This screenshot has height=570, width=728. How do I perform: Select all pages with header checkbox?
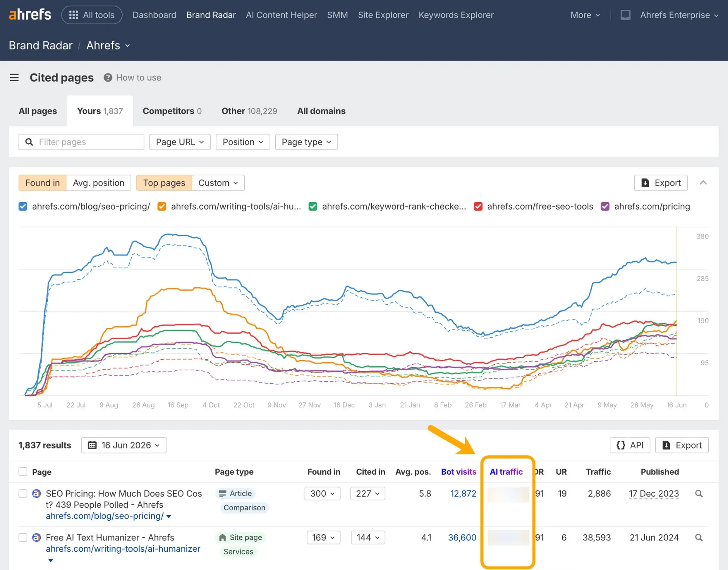23,472
